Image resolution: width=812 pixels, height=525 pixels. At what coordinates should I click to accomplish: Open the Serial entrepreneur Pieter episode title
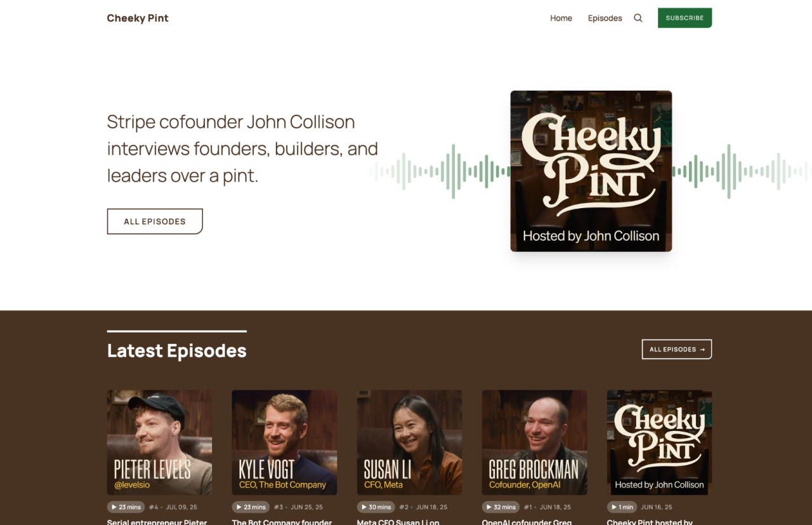(157, 522)
